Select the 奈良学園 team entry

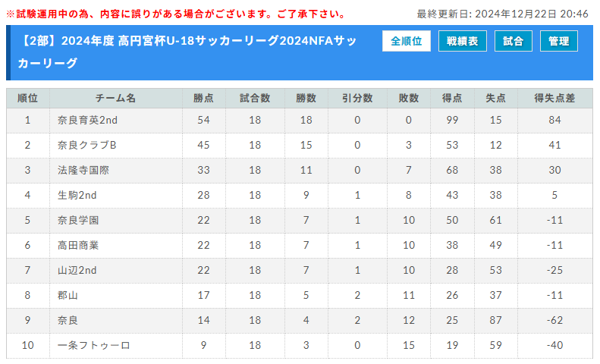pyautogui.click(x=78, y=220)
